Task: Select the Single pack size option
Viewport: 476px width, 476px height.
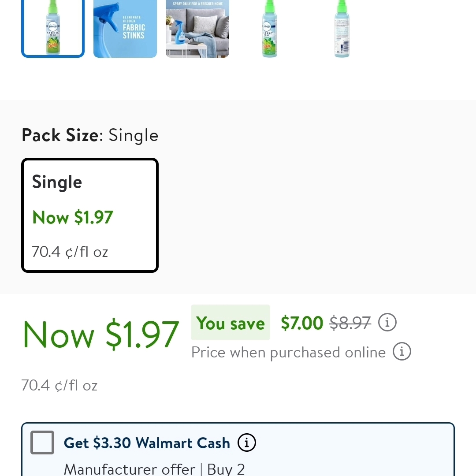Action: coord(90,215)
